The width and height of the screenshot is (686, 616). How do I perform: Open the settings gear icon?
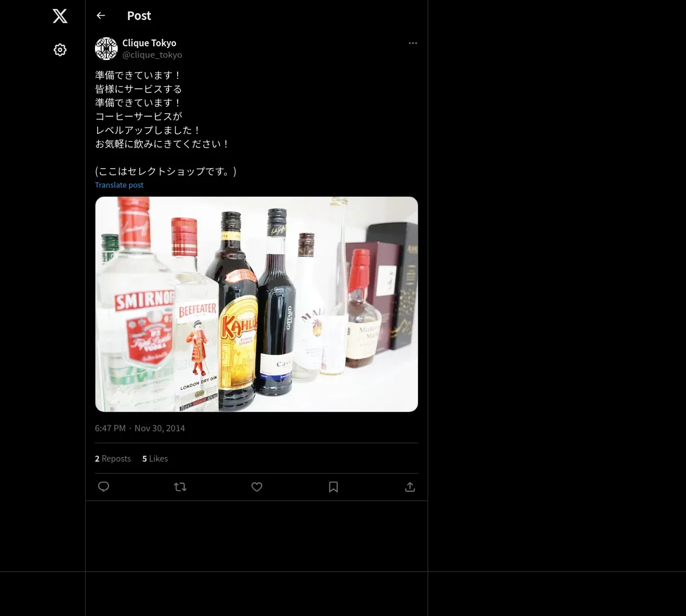60,50
